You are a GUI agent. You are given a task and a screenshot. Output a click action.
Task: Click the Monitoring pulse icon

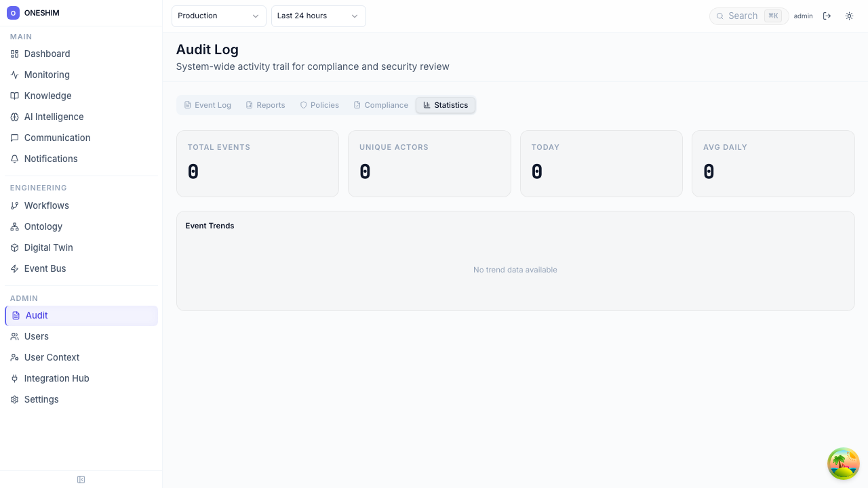(x=14, y=75)
